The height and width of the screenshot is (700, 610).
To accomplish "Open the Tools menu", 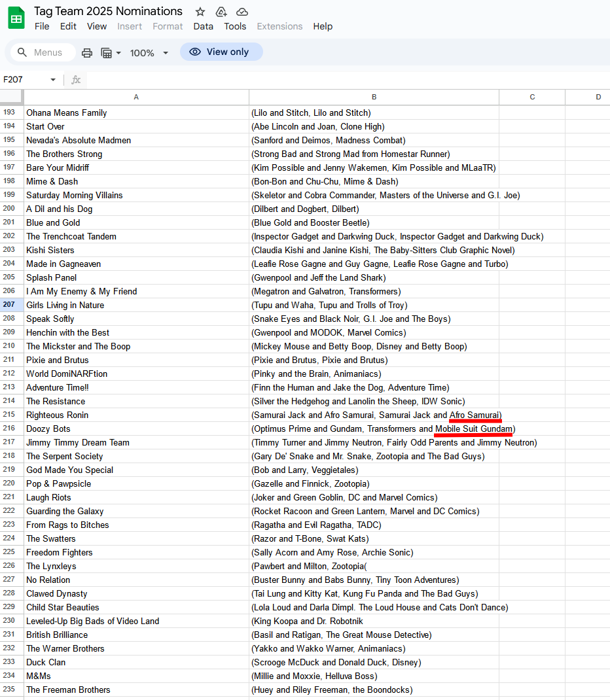I will pyautogui.click(x=235, y=26).
